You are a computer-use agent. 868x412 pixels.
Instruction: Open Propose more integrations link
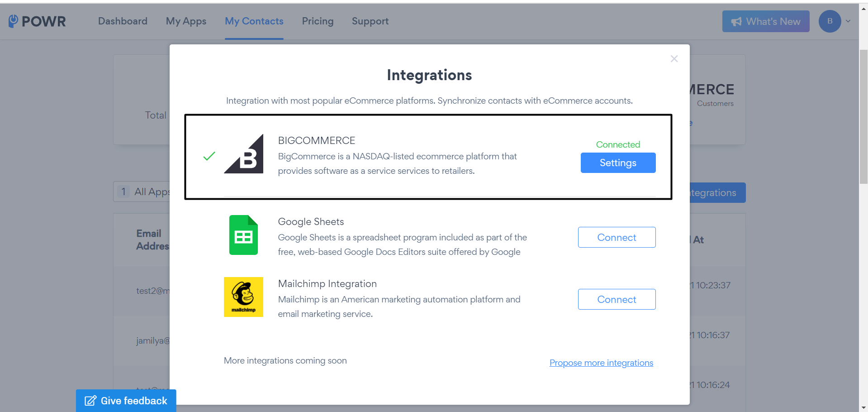pyautogui.click(x=601, y=363)
